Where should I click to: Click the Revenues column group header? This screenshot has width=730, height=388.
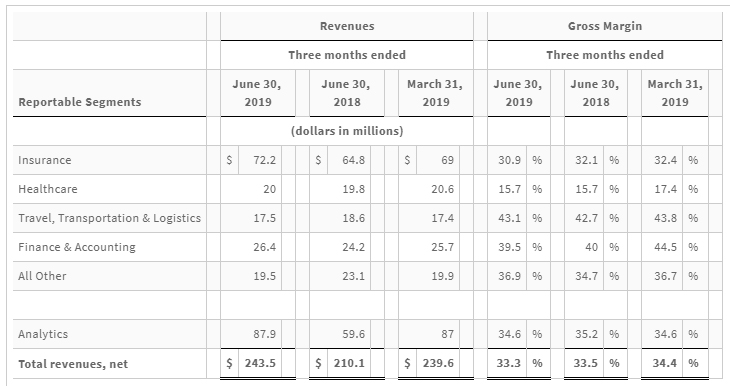tap(347, 26)
